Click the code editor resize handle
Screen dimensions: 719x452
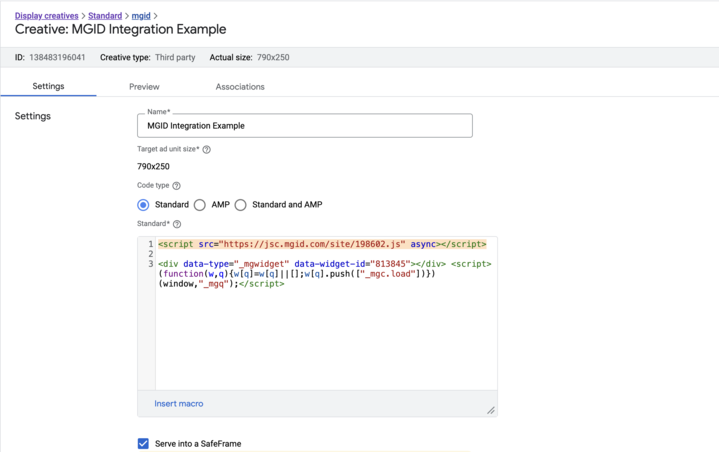(x=490, y=410)
